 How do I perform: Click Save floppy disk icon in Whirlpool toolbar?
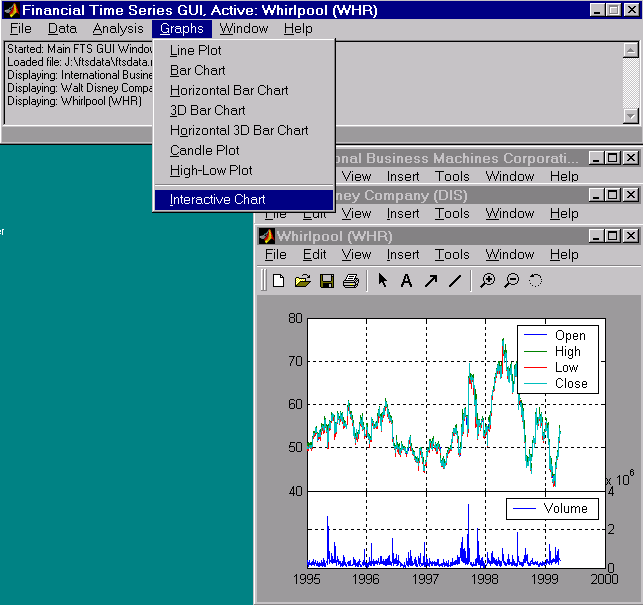click(x=327, y=281)
